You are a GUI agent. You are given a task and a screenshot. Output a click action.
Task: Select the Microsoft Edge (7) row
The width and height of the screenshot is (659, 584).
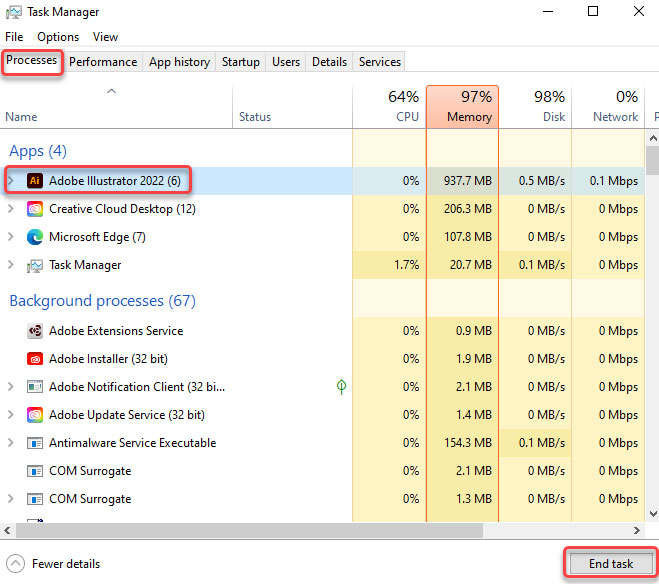tap(323, 237)
